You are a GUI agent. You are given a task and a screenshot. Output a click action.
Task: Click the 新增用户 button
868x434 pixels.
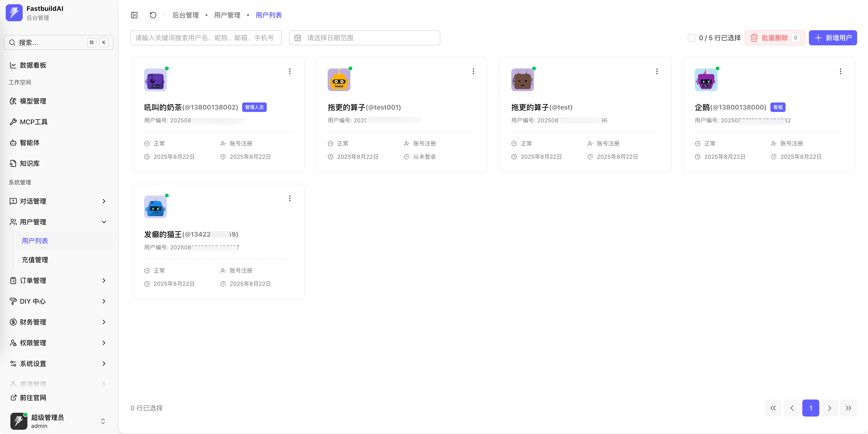[833, 38]
